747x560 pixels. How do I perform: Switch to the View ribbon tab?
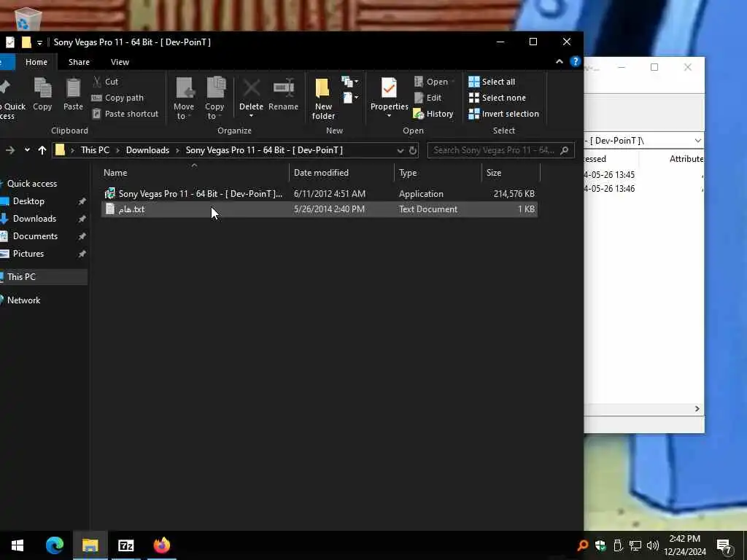tap(120, 62)
